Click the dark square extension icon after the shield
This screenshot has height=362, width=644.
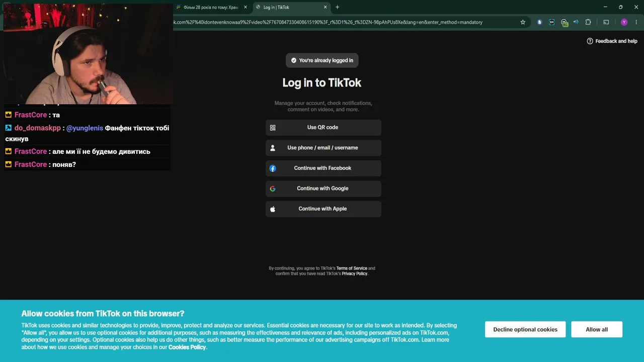(552, 22)
